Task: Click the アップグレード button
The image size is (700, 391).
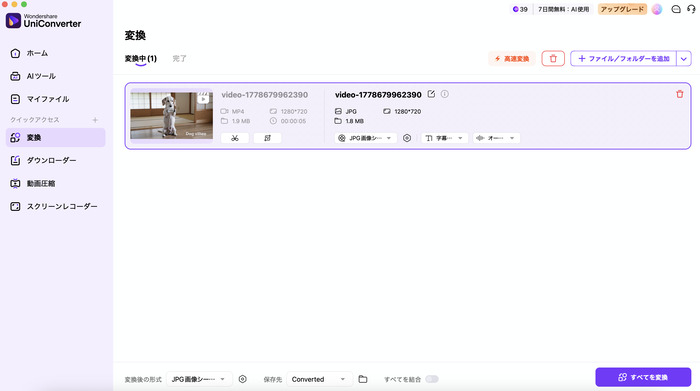Action: 622,9
